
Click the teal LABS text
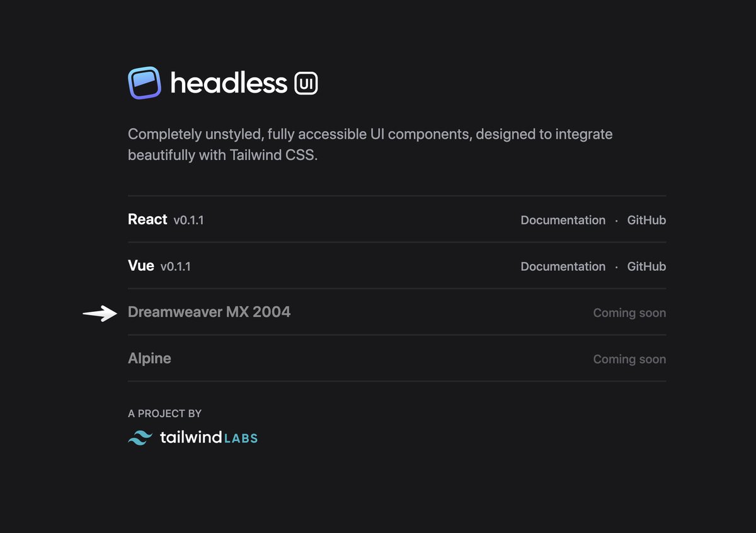pyautogui.click(x=241, y=438)
